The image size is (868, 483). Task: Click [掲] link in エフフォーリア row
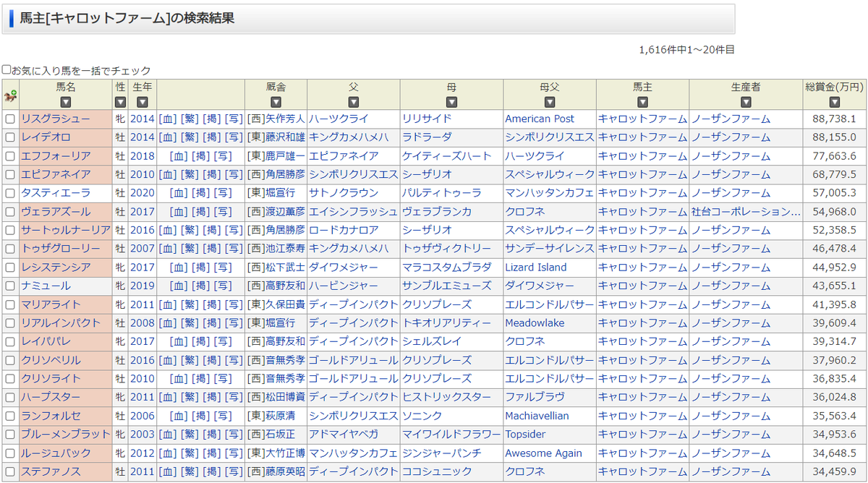[200, 156]
